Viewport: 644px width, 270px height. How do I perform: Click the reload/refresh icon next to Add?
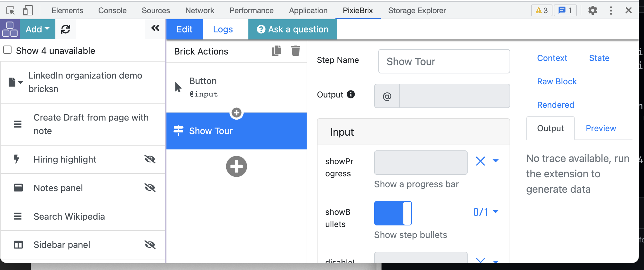[x=66, y=29]
